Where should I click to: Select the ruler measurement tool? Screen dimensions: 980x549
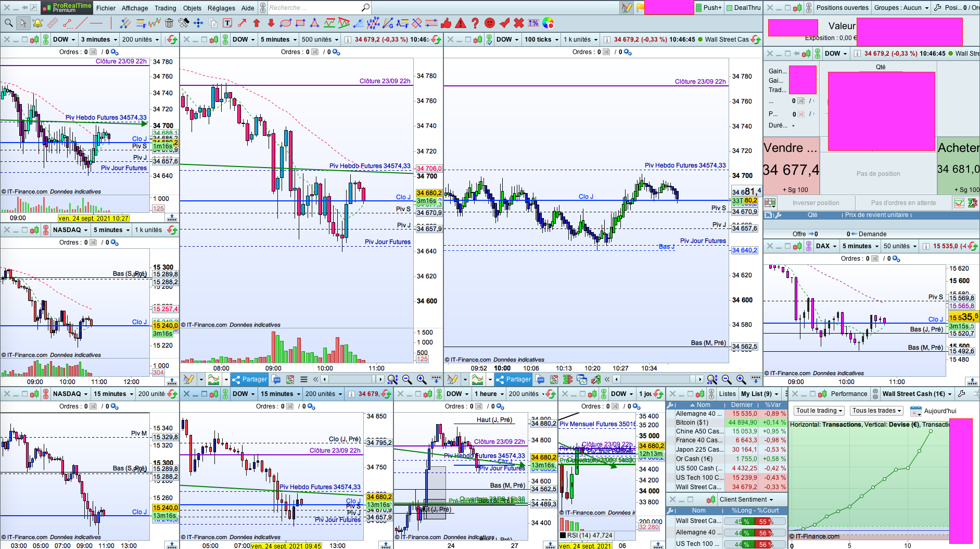pyautogui.click(x=53, y=23)
